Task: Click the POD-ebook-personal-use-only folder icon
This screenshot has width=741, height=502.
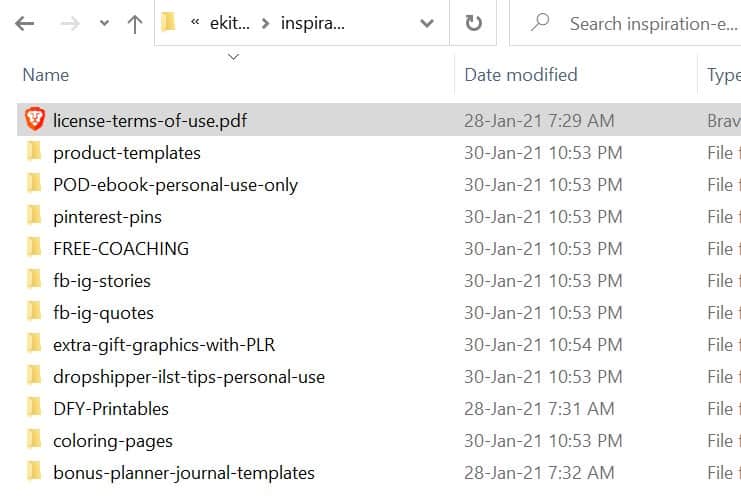Action: point(34,183)
